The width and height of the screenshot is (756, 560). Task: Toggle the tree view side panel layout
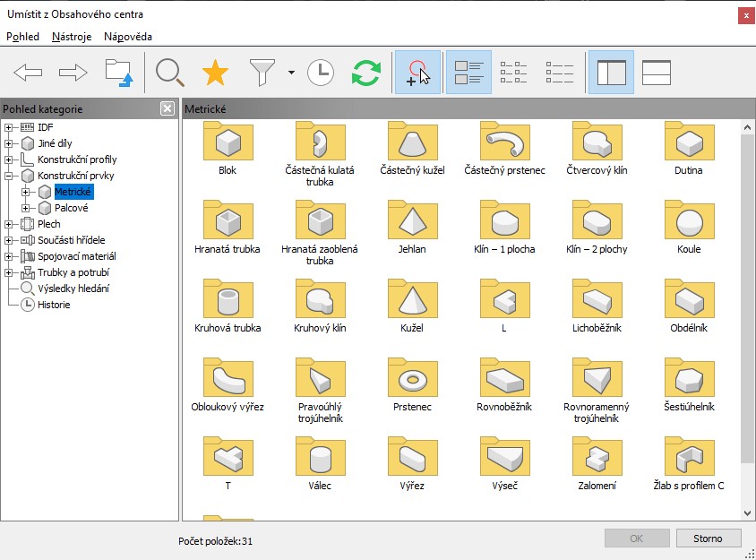coord(611,73)
